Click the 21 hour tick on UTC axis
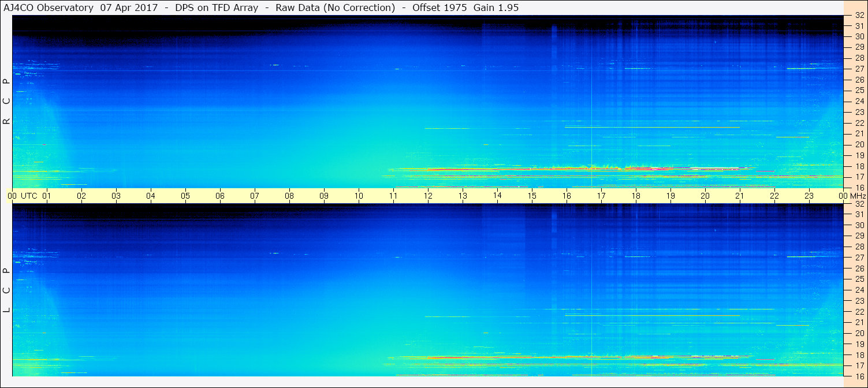Image resolution: width=868 pixels, height=388 pixels. [740, 196]
